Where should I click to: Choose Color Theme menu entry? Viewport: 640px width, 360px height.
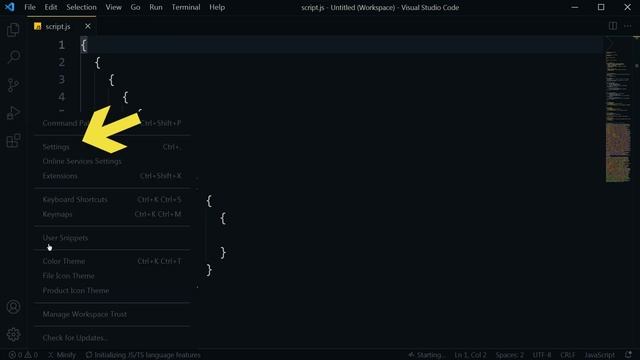tap(112, 261)
